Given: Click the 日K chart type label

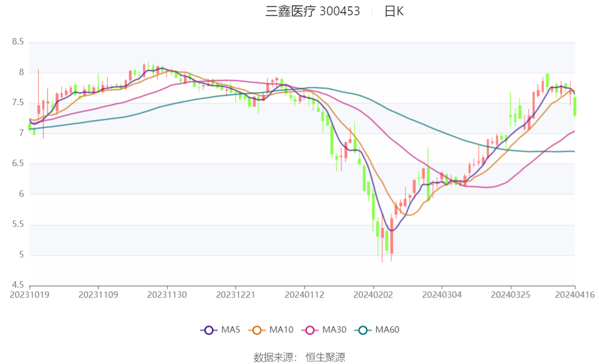Looking at the screenshot, I should click(394, 12).
